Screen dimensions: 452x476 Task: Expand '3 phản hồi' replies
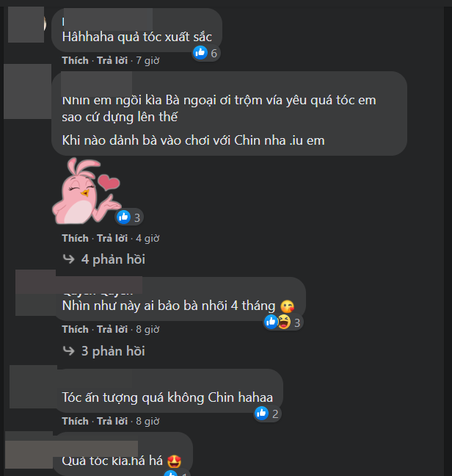click(x=113, y=351)
